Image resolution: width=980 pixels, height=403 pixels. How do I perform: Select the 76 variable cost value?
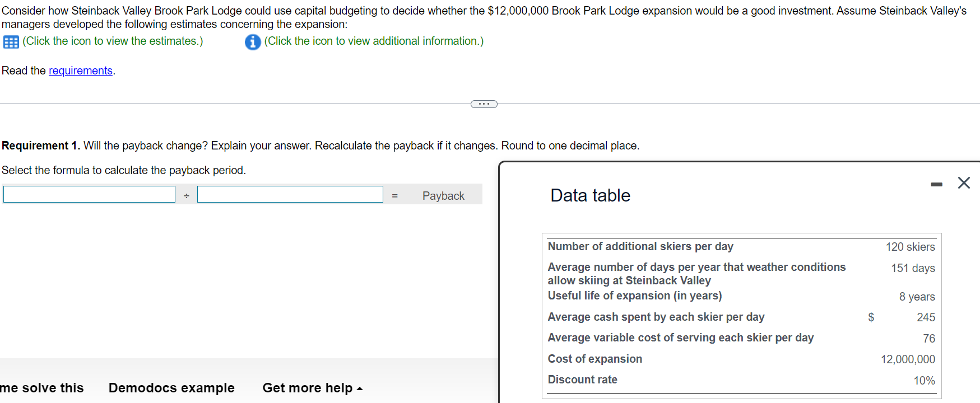(929, 339)
